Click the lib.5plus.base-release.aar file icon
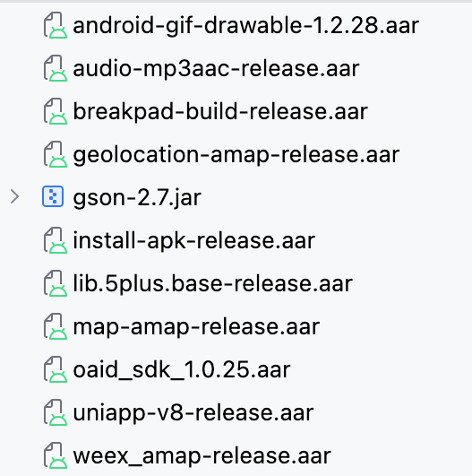 click(55, 284)
